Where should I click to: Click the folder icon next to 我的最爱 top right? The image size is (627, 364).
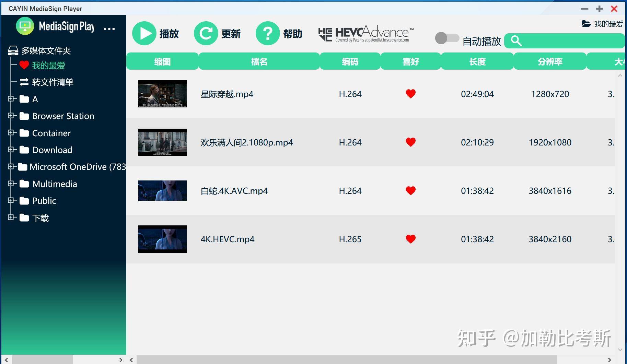[586, 24]
